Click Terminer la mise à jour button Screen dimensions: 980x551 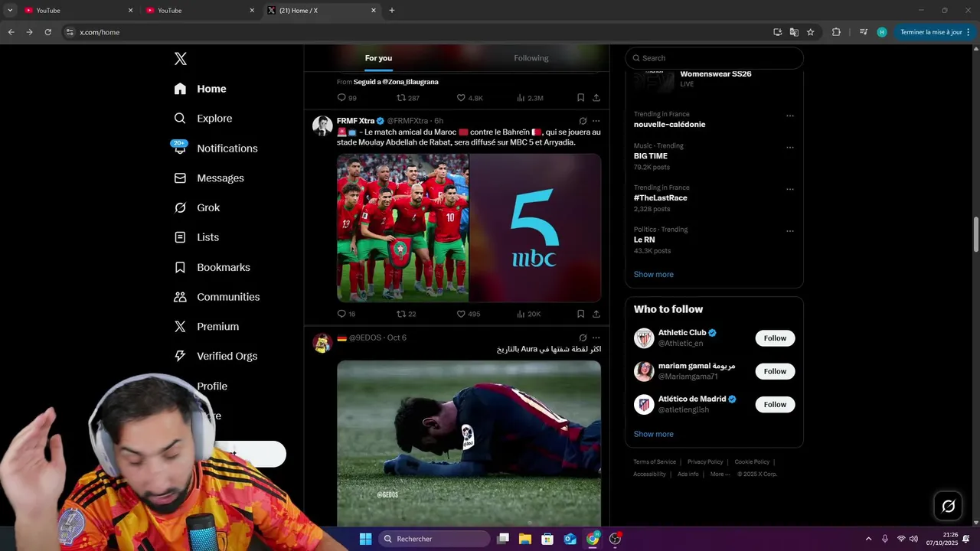pos(936,32)
